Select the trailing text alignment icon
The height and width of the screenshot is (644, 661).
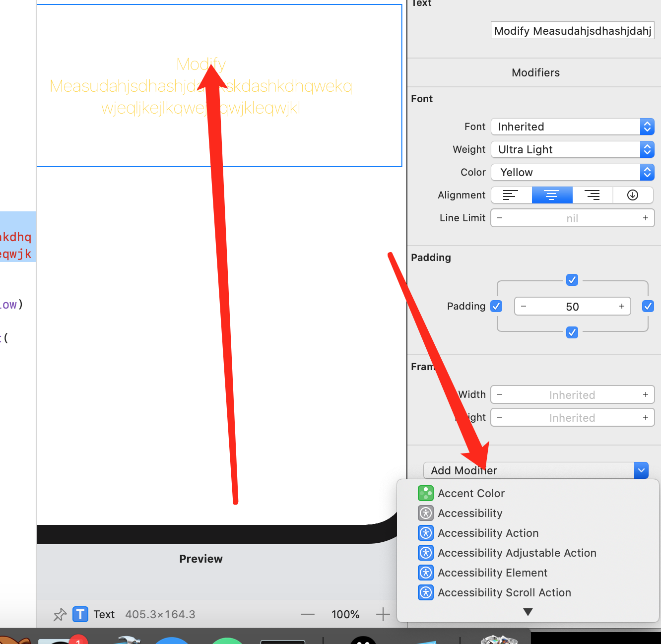click(593, 195)
